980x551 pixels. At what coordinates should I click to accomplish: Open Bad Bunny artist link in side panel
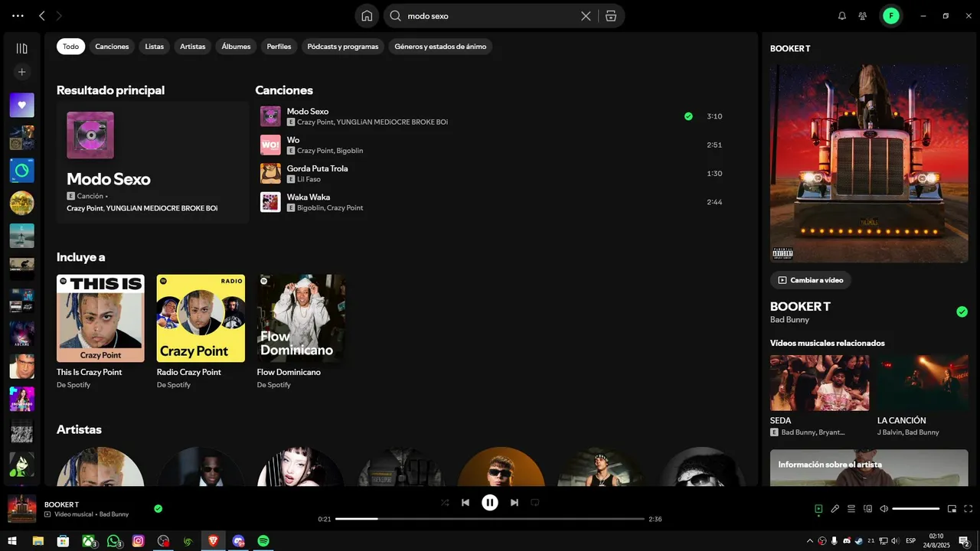(789, 320)
